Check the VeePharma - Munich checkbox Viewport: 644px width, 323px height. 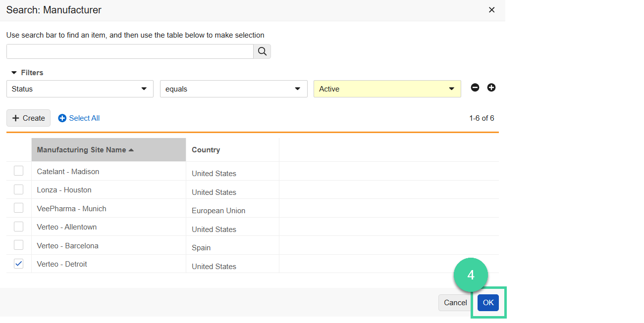(18, 208)
